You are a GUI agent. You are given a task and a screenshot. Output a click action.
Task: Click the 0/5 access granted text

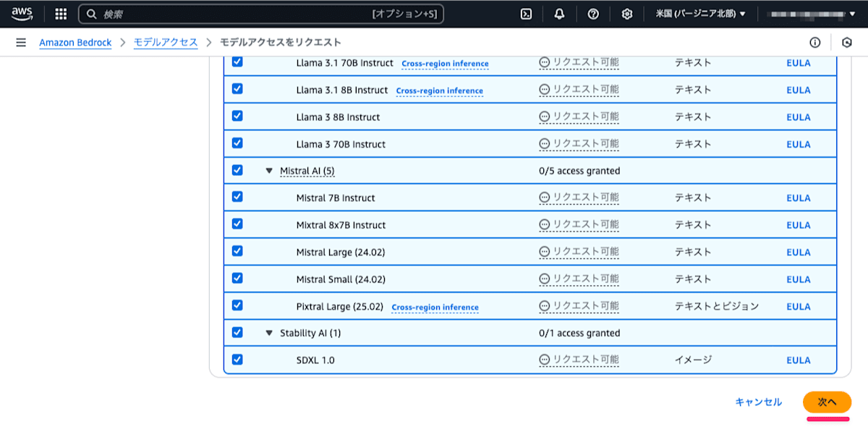(x=579, y=171)
